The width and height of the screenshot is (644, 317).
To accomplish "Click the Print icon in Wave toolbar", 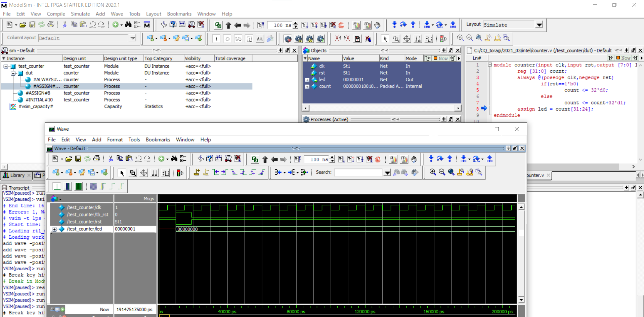I will tap(97, 159).
